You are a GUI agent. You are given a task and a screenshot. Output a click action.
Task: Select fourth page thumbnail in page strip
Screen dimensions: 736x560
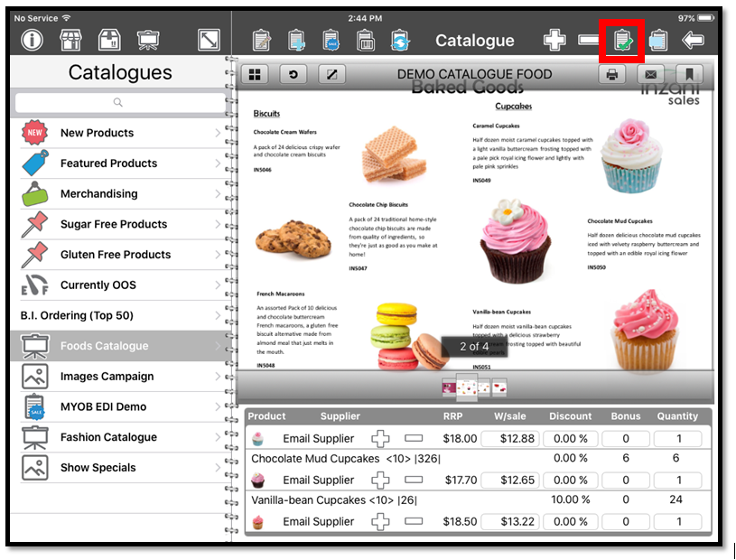click(499, 387)
